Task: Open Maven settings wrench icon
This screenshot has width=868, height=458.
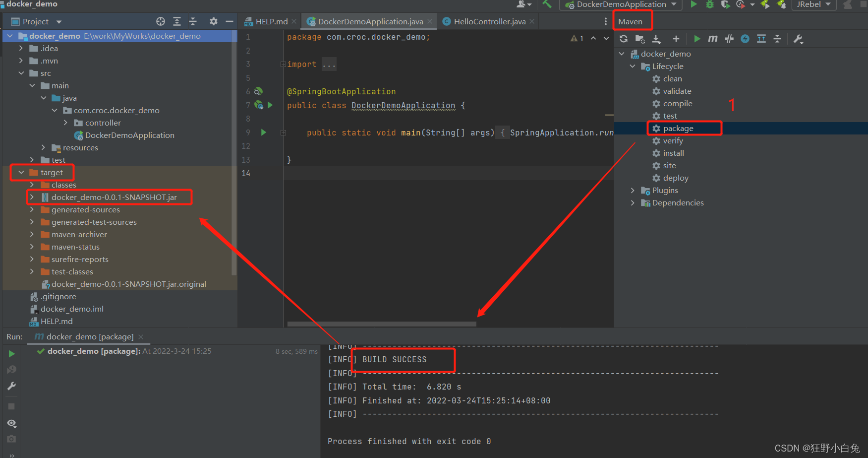Action: click(798, 39)
